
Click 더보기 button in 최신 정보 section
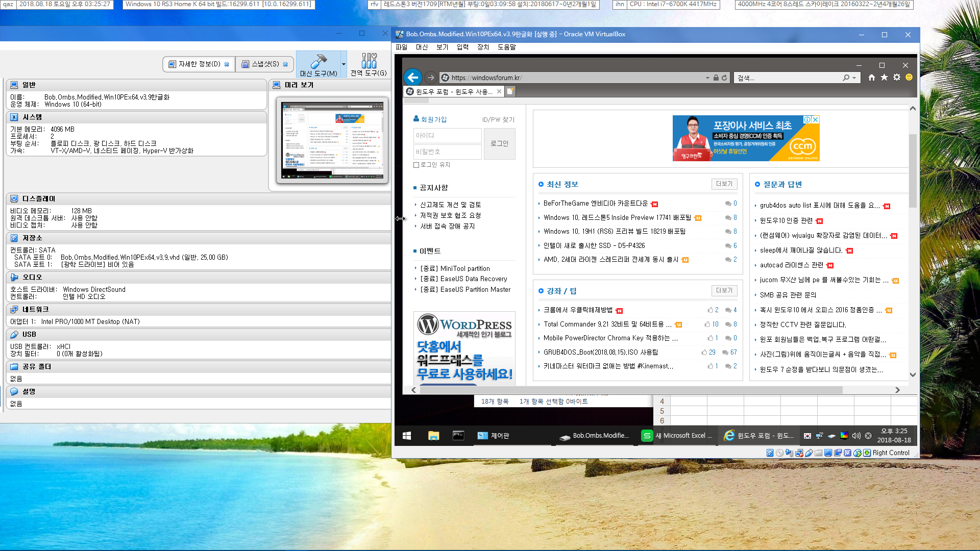[x=724, y=184]
